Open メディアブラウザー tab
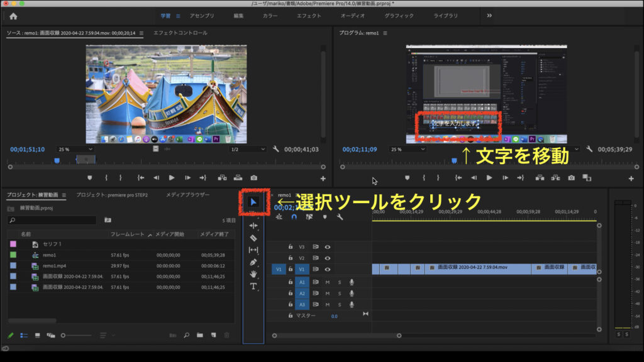 click(x=187, y=195)
